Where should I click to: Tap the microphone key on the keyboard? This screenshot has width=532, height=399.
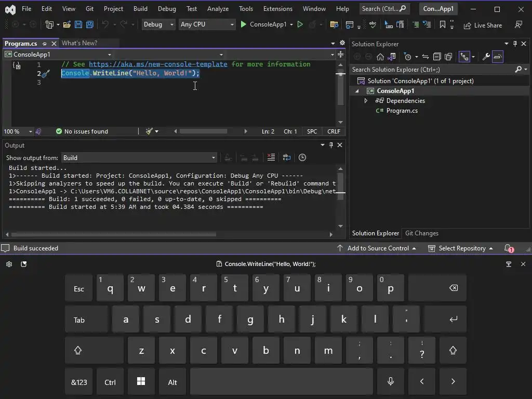(x=391, y=381)
